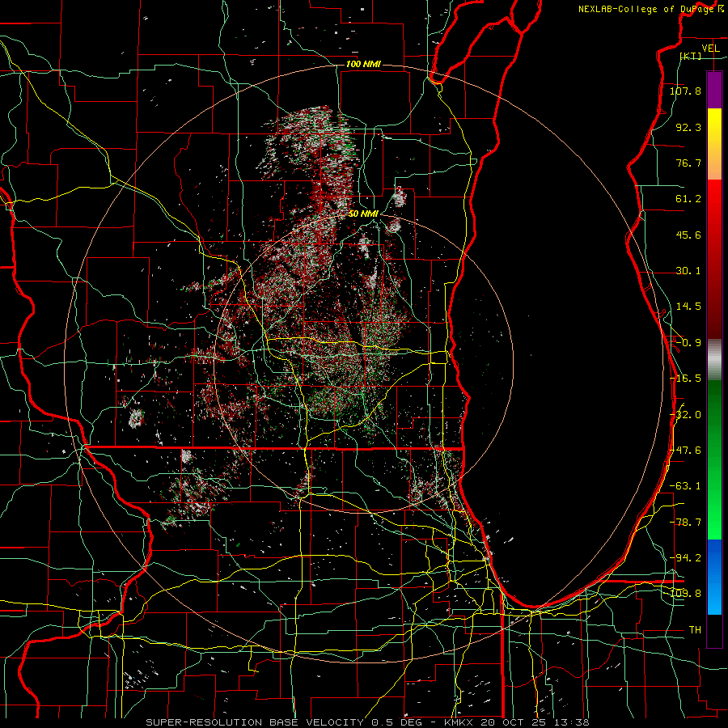Click the purple segment of the color bar
This screenshot has width=728, height=728.
tap(714, 90)
